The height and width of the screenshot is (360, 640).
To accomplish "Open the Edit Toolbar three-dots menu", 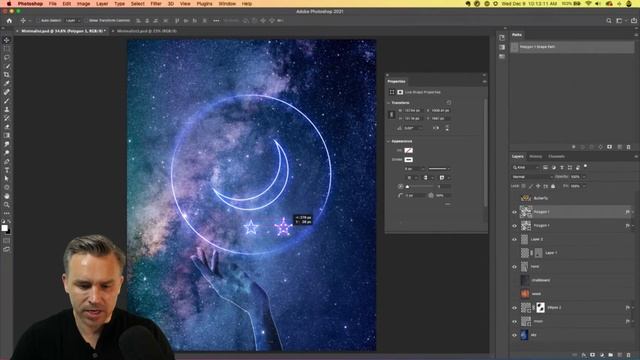I will coord(7,213).
